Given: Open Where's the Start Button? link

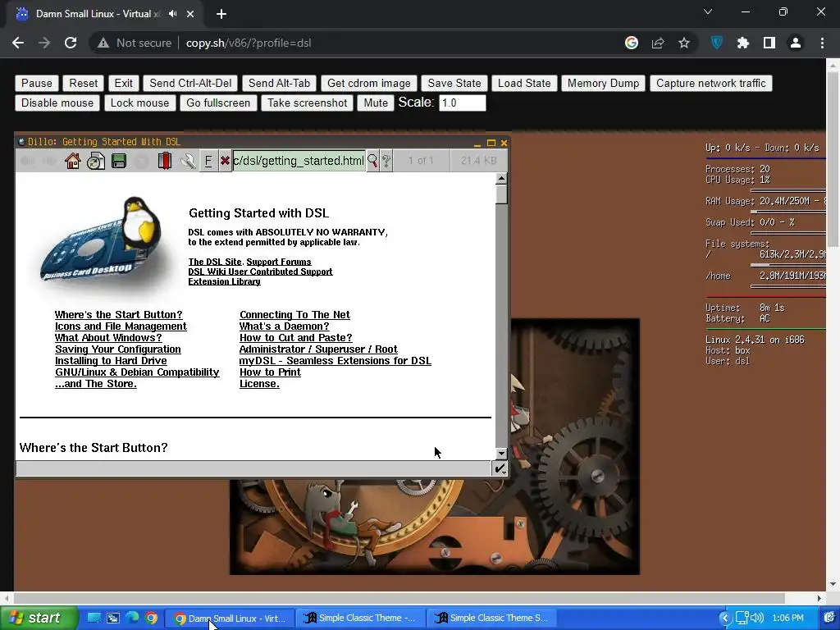Looking at the screenshot, I should (x=118, y=314).
